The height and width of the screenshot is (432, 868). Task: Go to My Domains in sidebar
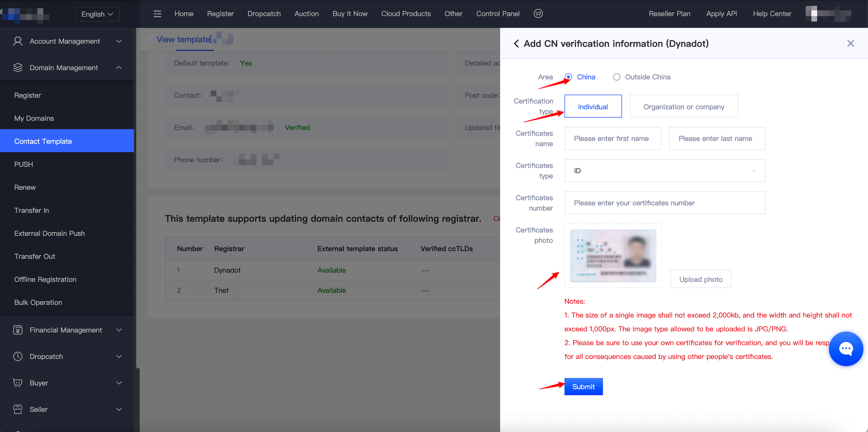pos(34,118)
